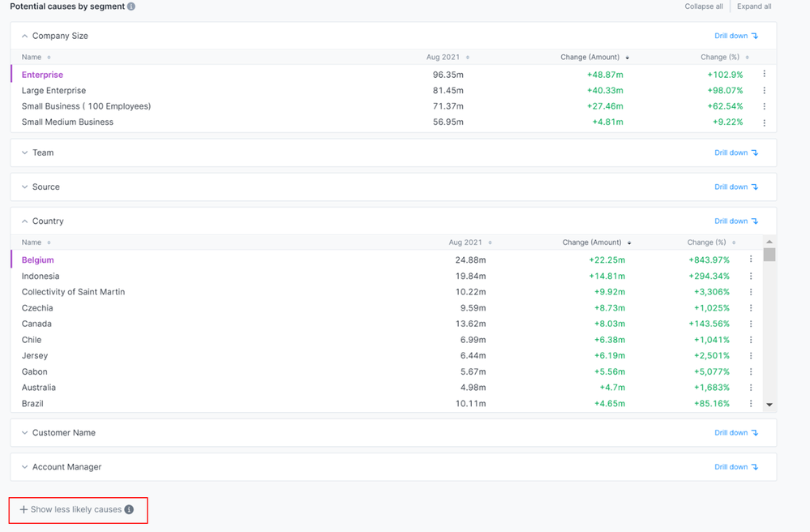
Task: Click Collapse all
Action: click(704, 6)
